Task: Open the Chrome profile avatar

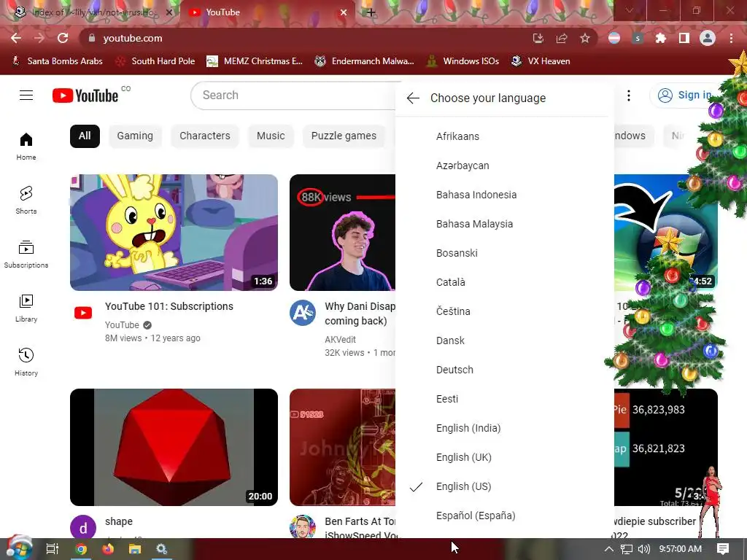Action: click(708, 38)
